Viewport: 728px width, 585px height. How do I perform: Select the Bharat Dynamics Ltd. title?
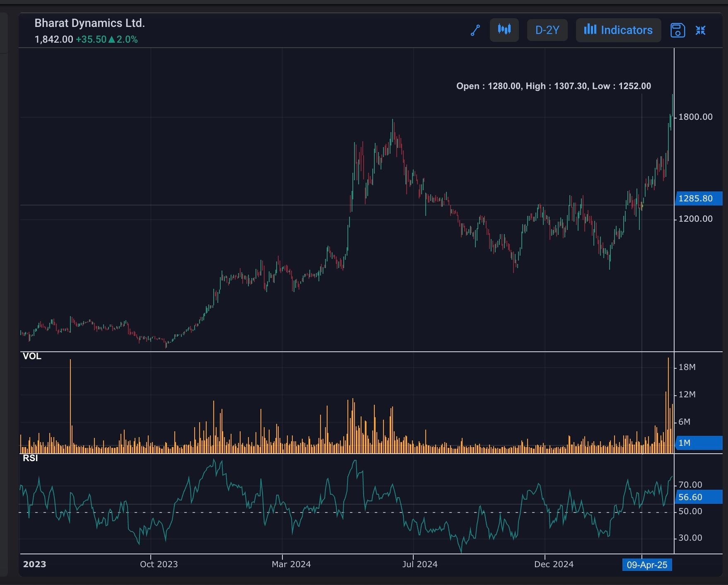pos(90,23)
